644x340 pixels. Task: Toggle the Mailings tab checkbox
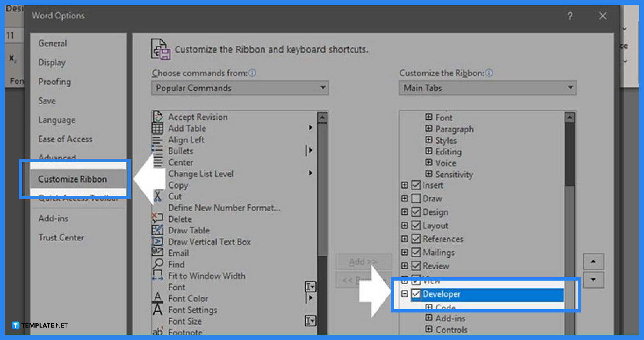click(416, 252)
